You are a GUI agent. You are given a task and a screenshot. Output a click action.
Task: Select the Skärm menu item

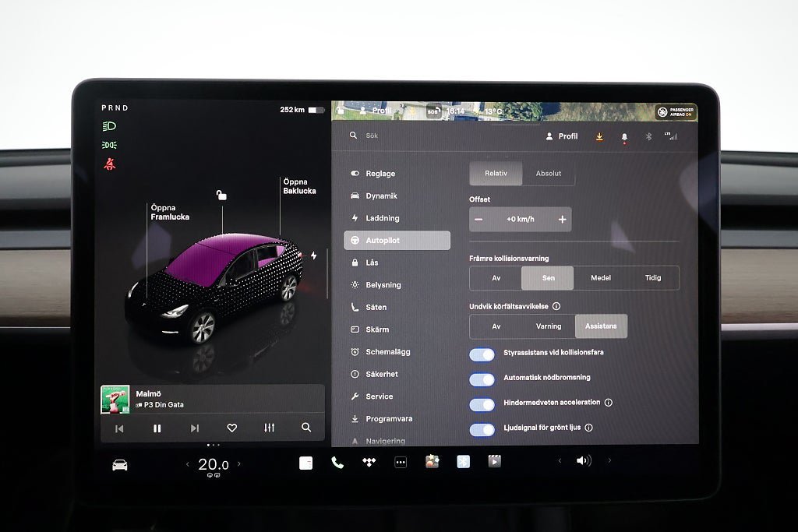click(x=377, y=329)
